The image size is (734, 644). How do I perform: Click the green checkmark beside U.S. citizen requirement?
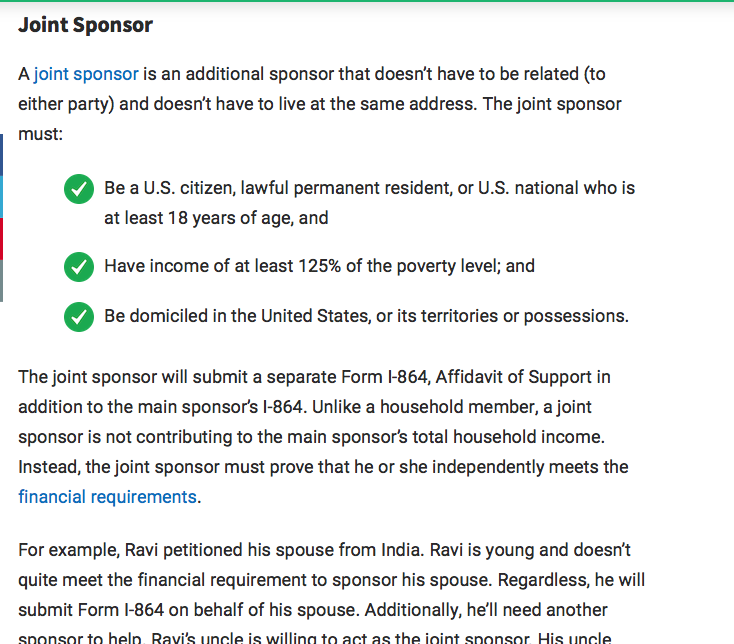pos(79,189)
